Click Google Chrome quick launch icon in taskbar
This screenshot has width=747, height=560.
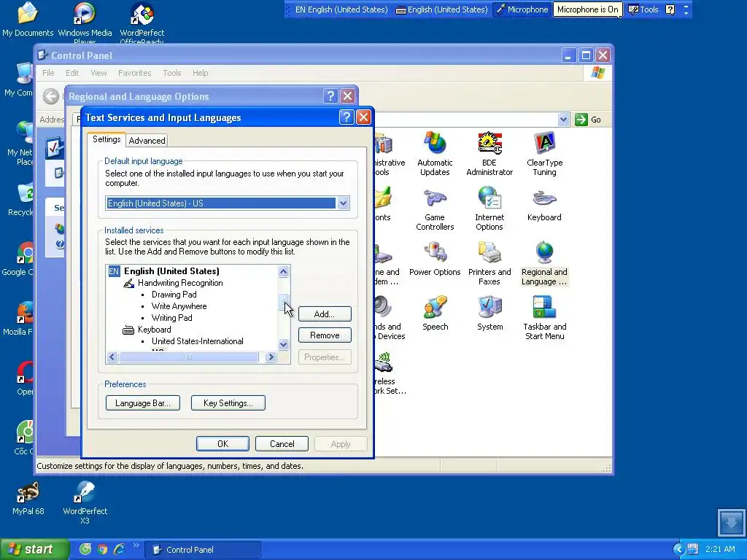tap(102, 550)
